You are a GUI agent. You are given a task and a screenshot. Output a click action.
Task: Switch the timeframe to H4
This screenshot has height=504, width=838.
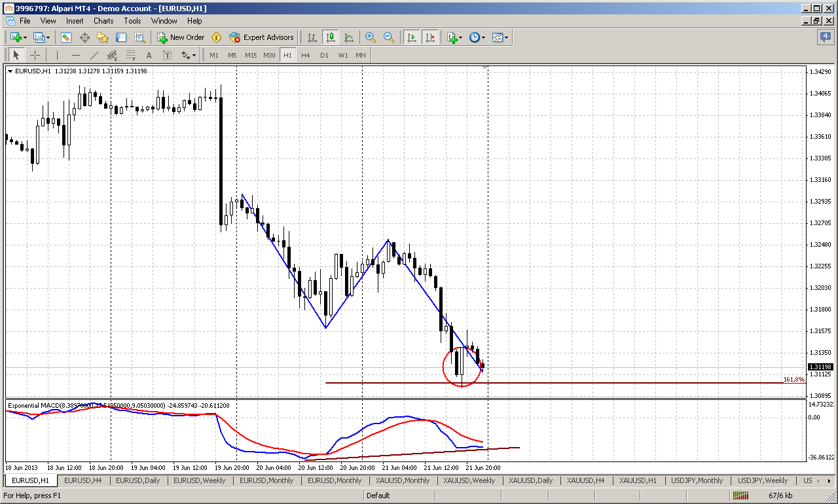point(305,55)
